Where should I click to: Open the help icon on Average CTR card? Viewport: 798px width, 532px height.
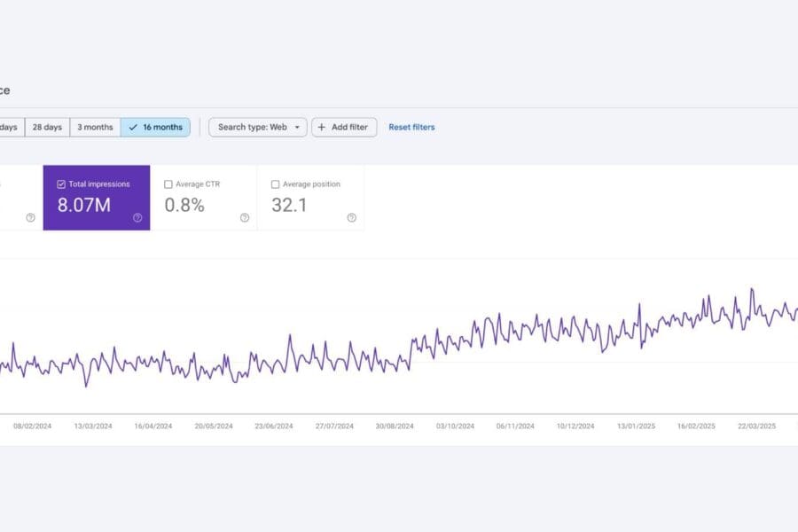[x=245, y=218]
